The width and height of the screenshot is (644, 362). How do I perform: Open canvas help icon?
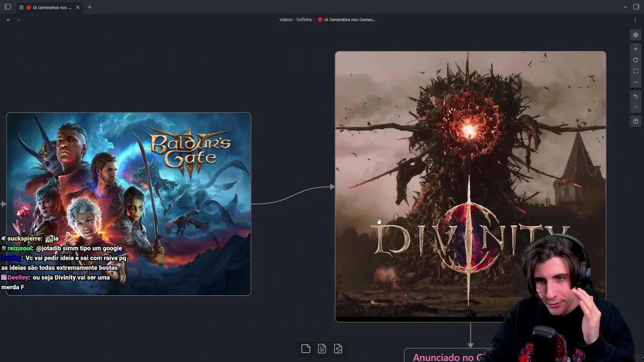tap(635, 121)
